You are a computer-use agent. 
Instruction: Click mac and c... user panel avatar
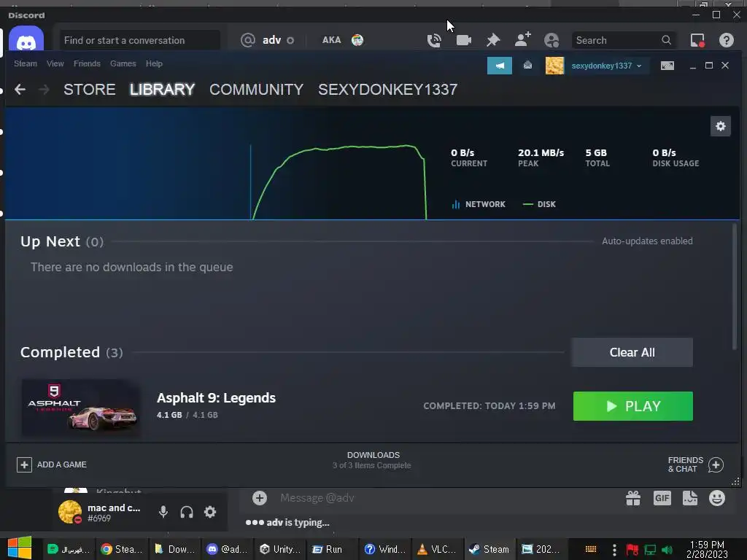pos(70,513)
